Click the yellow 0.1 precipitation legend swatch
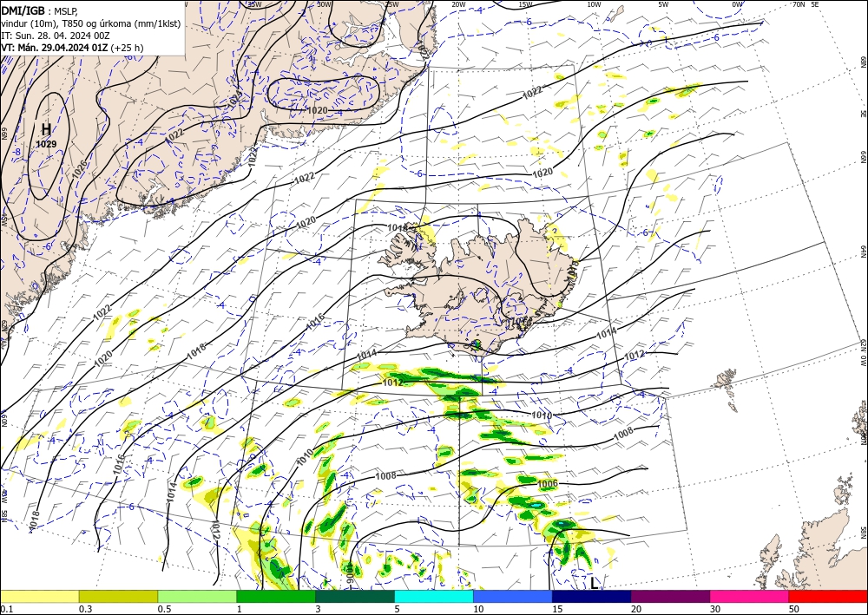The width and height of the screenshot is (868, 615). click(x=39, y=596)
